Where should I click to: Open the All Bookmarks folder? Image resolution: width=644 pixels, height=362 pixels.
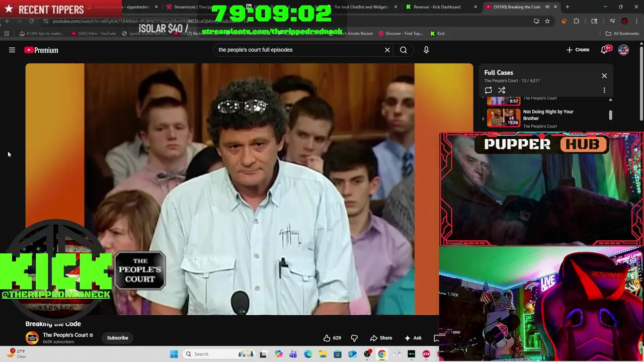click(x=622, y=33)
